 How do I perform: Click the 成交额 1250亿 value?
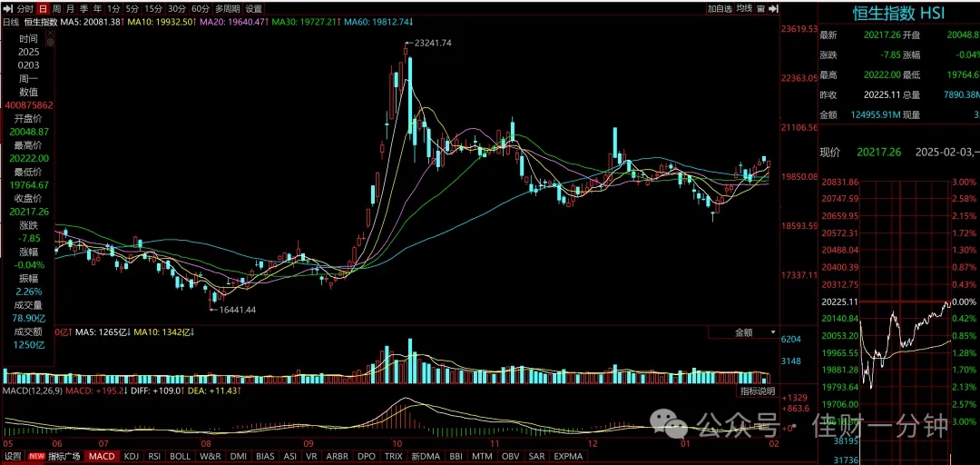pos(31,345)
